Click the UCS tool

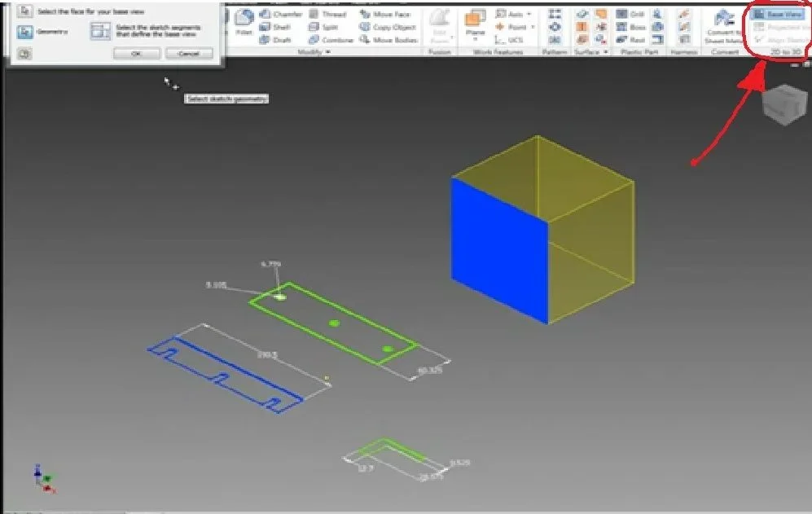(x=508, y=40)
